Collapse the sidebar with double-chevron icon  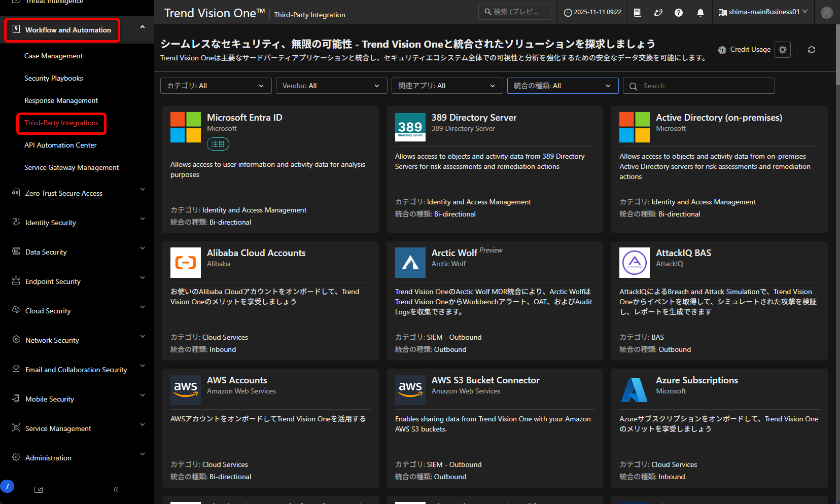click(x=116, y=489)
